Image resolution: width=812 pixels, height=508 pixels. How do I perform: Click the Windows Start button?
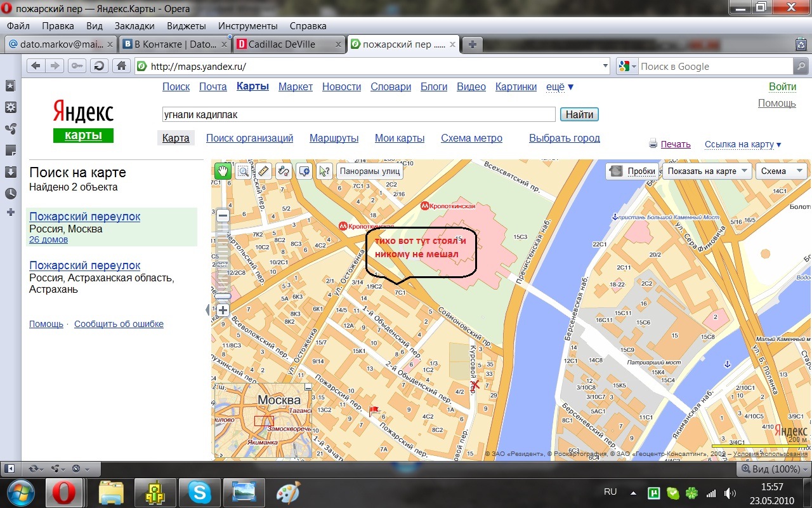[x=21, y=493]
